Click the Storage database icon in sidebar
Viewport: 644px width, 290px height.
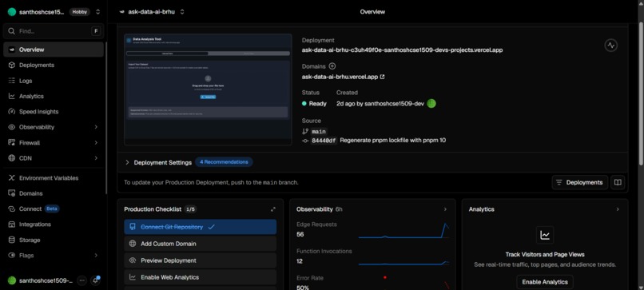click(11, 240)
